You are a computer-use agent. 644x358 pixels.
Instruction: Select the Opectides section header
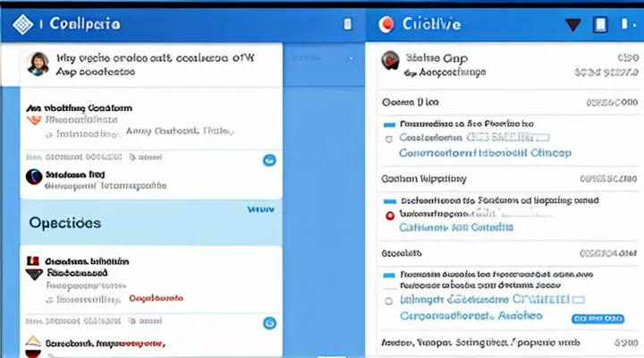click(64, 222)
